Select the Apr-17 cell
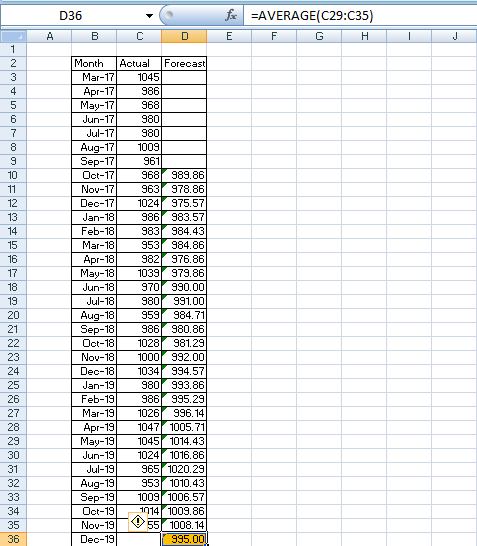This screenshot has height=546, width=477. [x=94, y=91]
